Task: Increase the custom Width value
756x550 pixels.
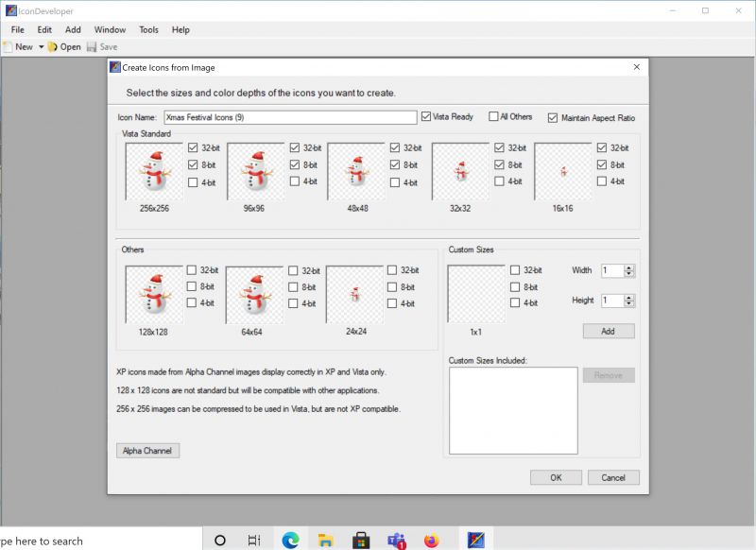Action: pos(630,266)
